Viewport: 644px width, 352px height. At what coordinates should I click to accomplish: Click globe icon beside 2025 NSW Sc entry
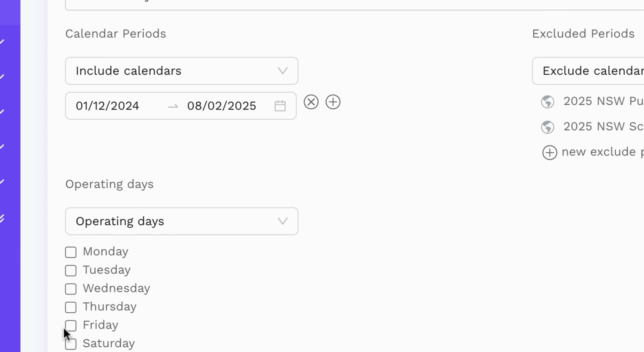click(x=547, y=127)
